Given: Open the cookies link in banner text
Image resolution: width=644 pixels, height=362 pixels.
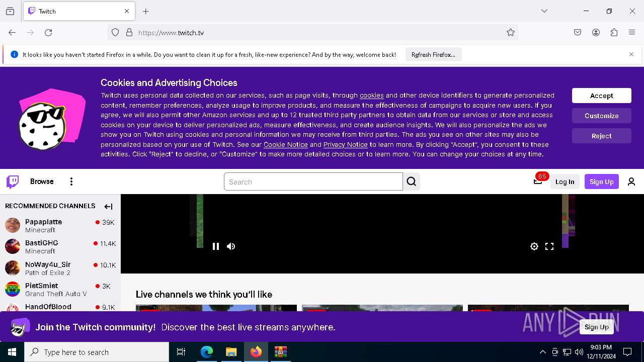Looking at the screenshot, I should pos(372,95).
